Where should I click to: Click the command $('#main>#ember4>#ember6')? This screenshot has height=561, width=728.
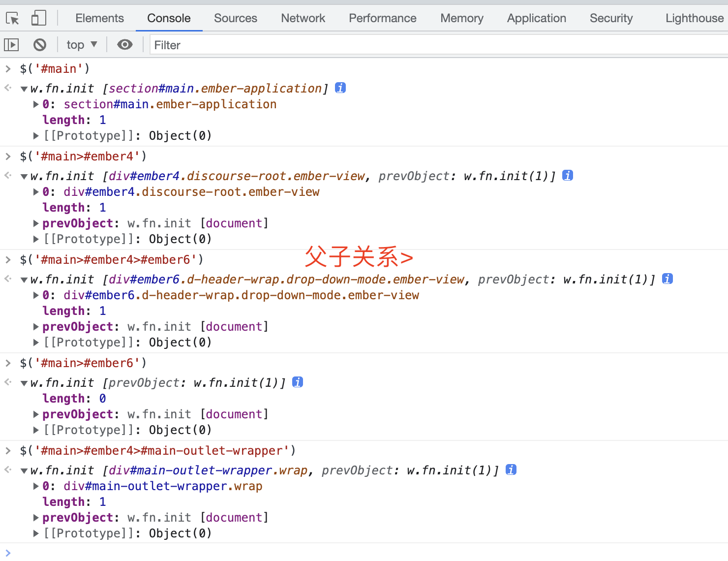(x=112, y=259)
